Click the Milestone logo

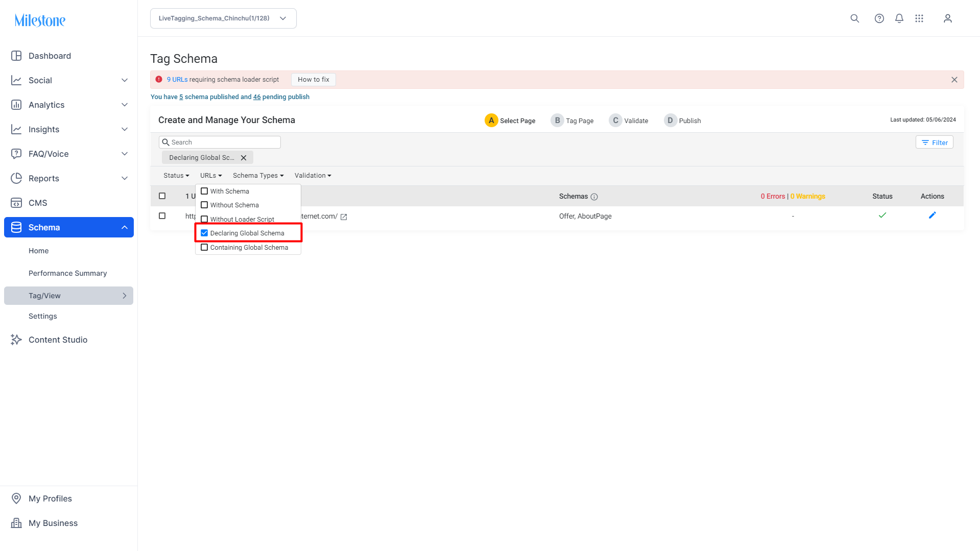tap(40, 20)
